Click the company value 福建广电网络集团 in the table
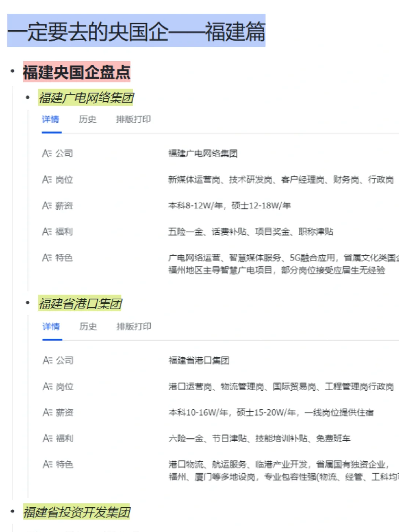The height and width of the screenshot is (532, 399). pos(203,153)
